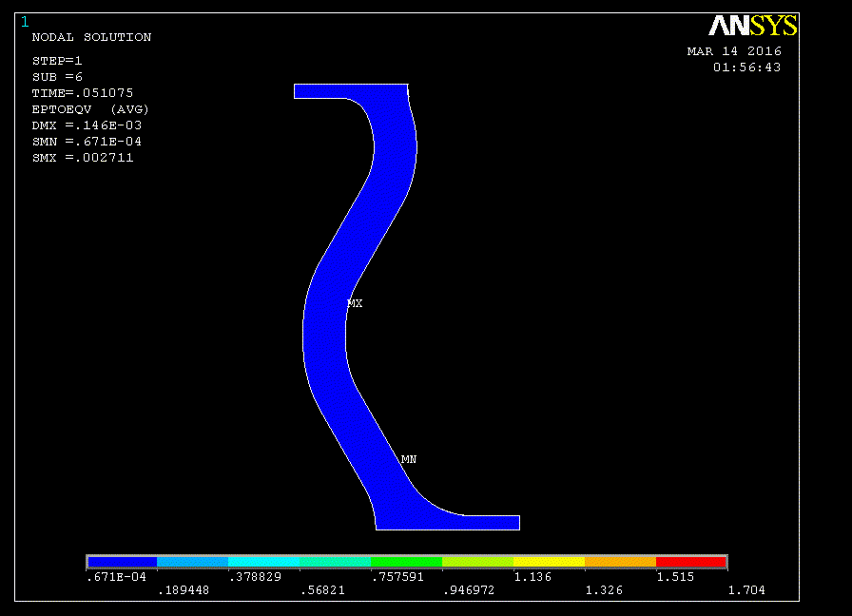
Task: Click the TIME=.051075 text
Action: click(83, 93)
